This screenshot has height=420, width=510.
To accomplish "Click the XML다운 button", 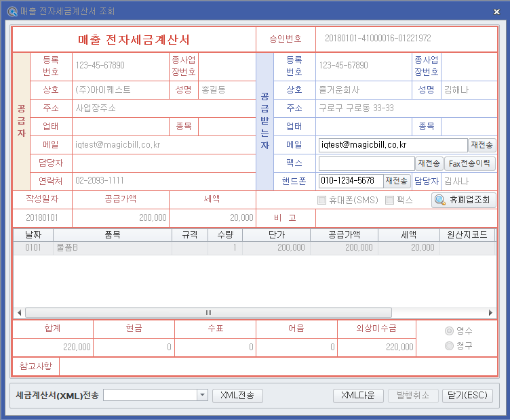I will [358, 396].
